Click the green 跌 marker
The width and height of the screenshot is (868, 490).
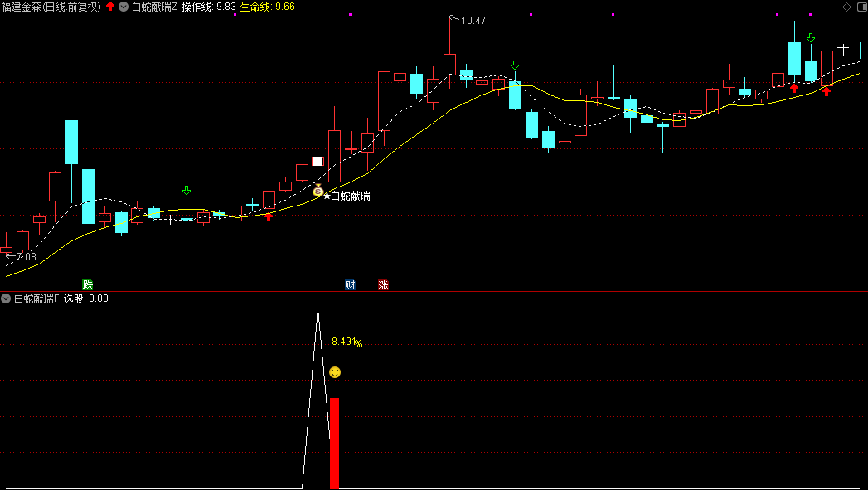coord(88,284)
